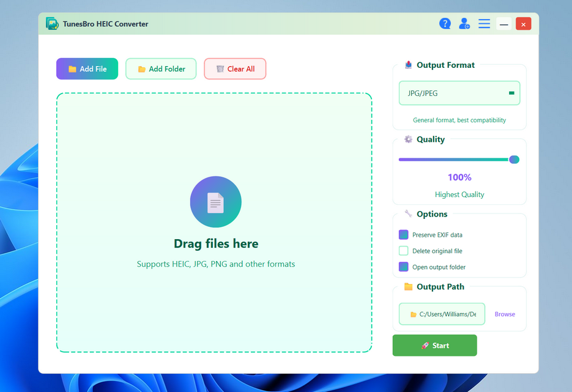Open the Help question mark icon
Viewport: 572px width, 392px height.
(x=445, y=23)
